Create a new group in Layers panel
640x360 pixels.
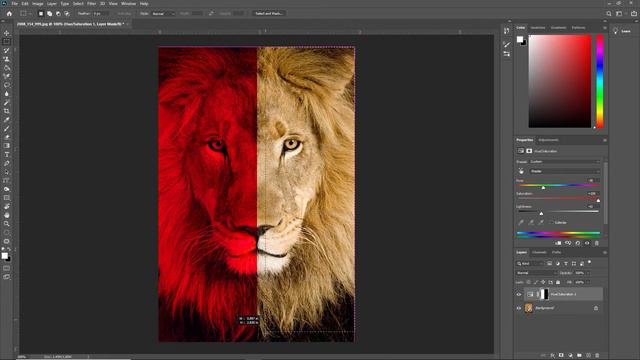pos(579,356)
